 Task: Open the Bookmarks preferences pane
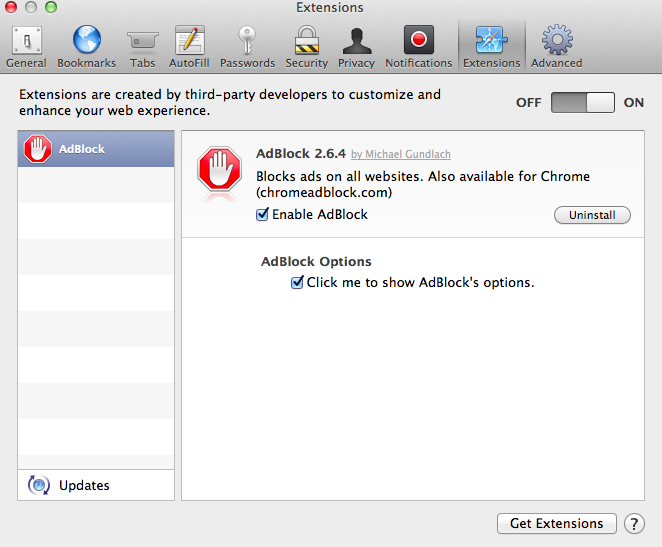pyautogui.click(x=86, y=46)
